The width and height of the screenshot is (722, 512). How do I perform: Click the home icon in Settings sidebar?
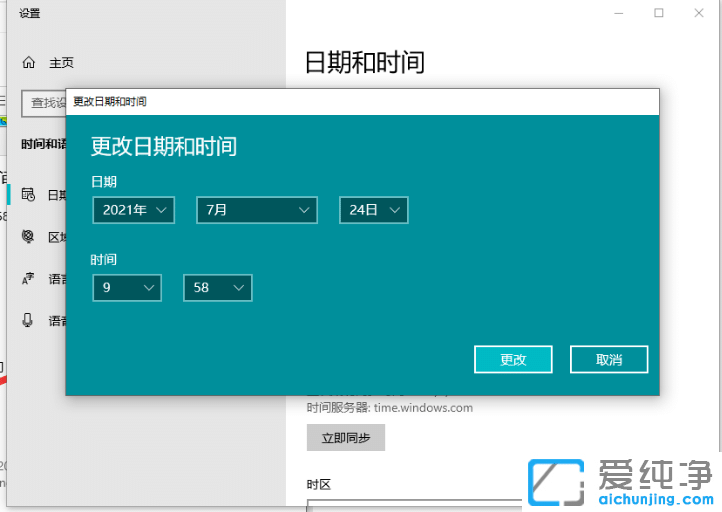pos(29,62)
